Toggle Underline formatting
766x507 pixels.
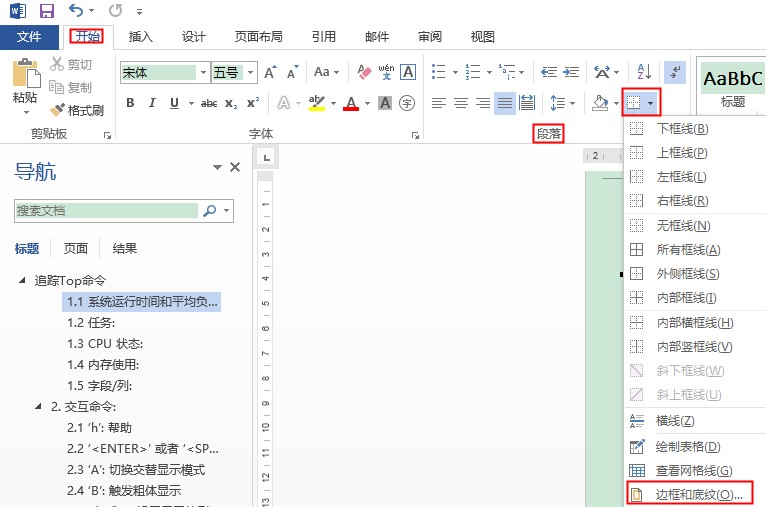click(x=174, y=103)
